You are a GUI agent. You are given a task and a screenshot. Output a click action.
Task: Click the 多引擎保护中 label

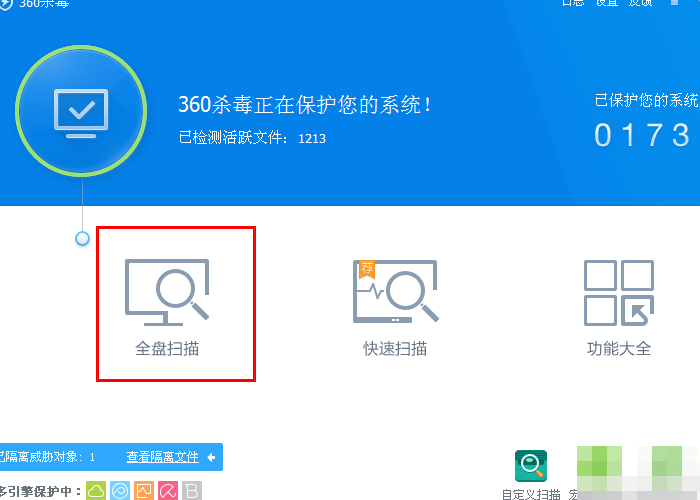(x=40, y=492)
